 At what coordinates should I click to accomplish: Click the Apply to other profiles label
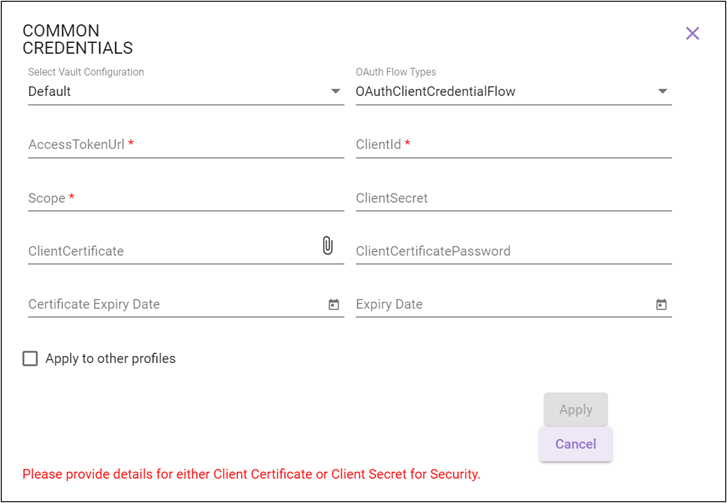(x=110, y=359)
